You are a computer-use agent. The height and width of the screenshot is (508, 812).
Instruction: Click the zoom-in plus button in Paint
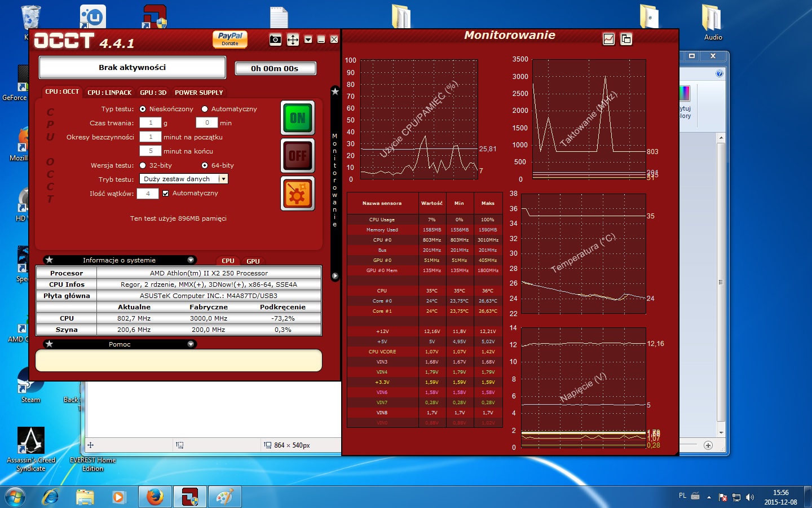[x=708, y=445]
